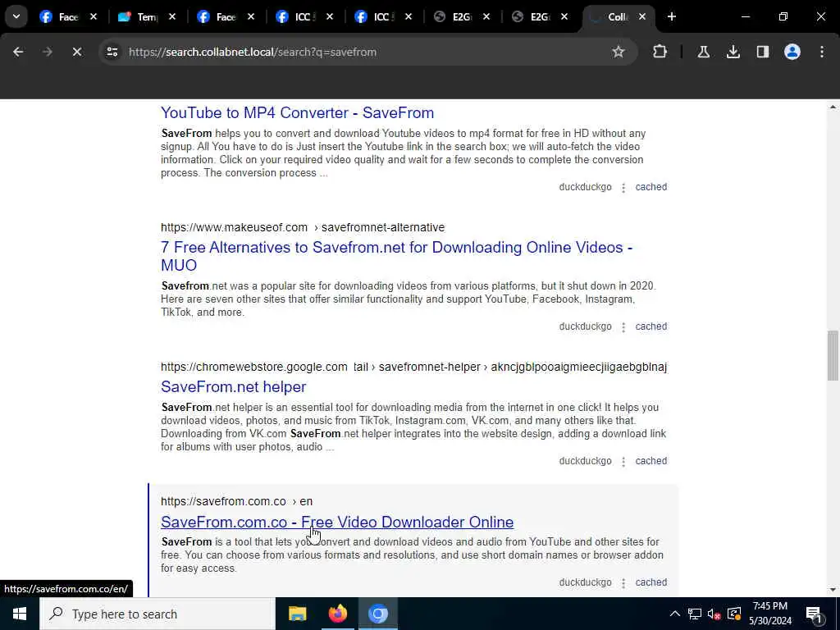Open the network status tray icon
The height and width of the screenshot is (630, 840).
coord(695,614)
